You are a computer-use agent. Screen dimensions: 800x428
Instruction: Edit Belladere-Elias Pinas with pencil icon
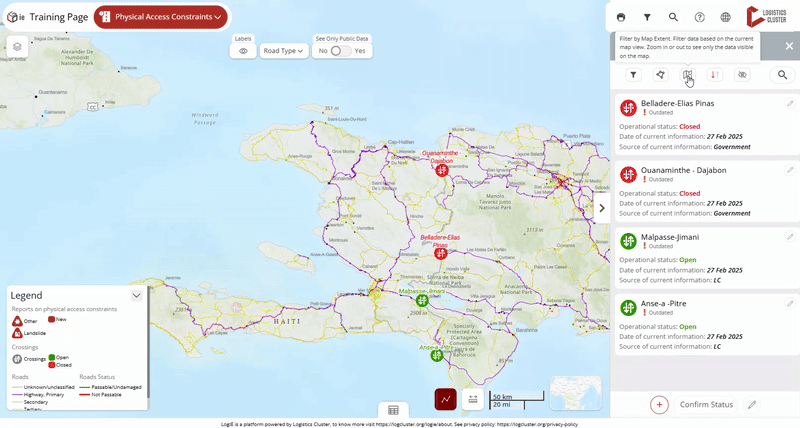(790, 104)
